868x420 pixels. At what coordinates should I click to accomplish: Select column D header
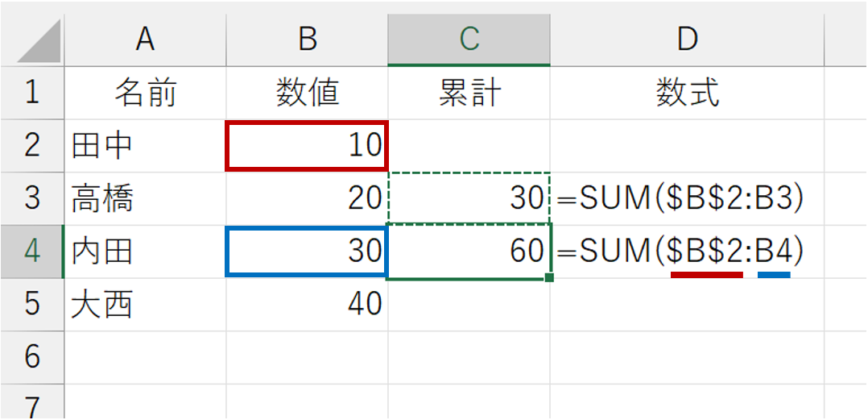(687, 40)
